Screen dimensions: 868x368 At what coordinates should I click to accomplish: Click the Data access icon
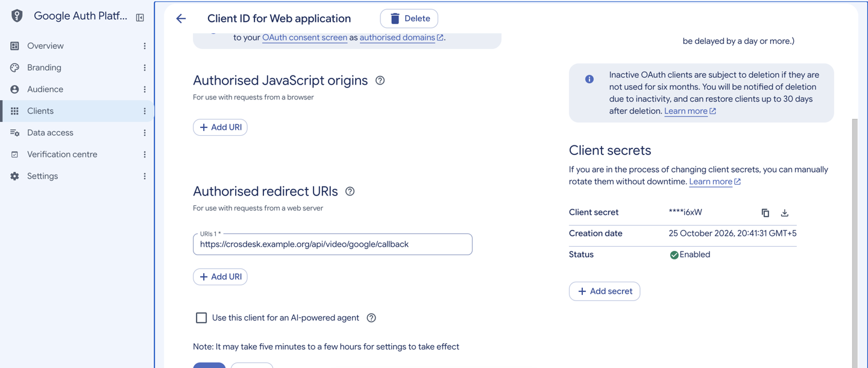point(14,133)
